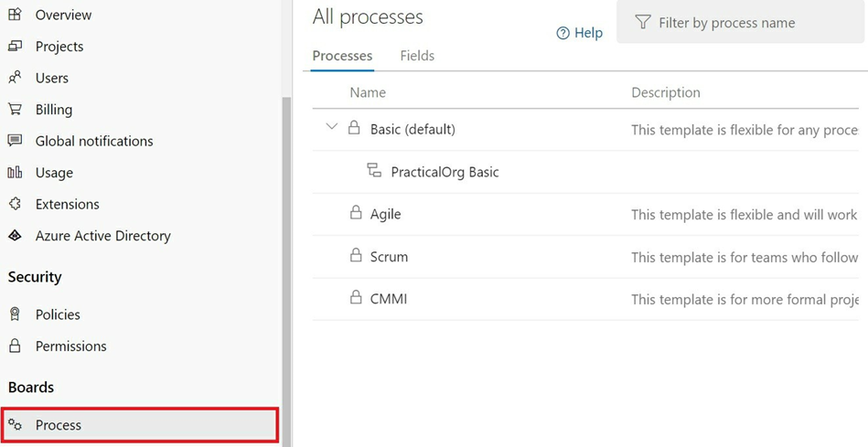
Task: Click the sidebar vertical scrollbar
Action: click(x=286, y=271)
